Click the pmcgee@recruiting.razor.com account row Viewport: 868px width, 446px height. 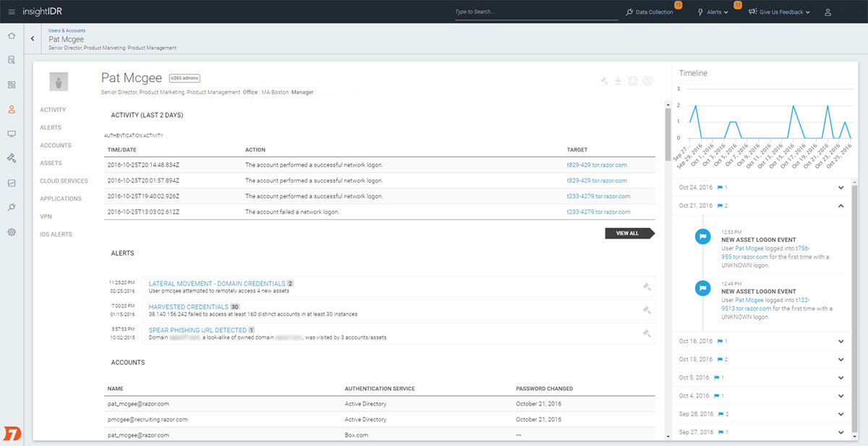[380, 419]
